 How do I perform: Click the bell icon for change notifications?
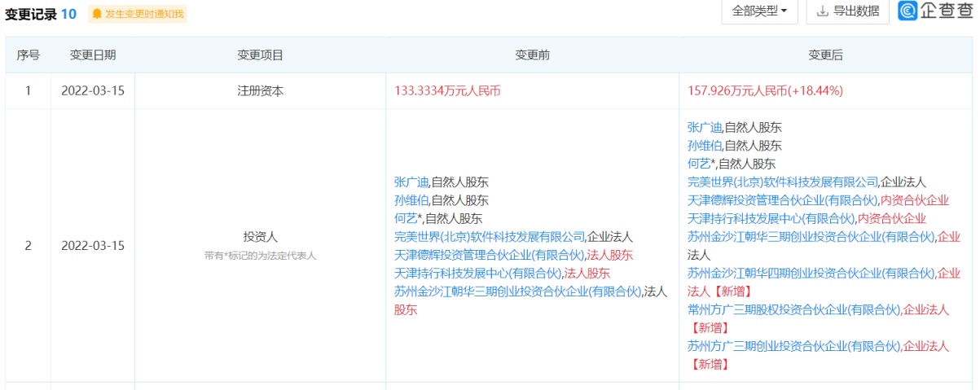(97, 14)
